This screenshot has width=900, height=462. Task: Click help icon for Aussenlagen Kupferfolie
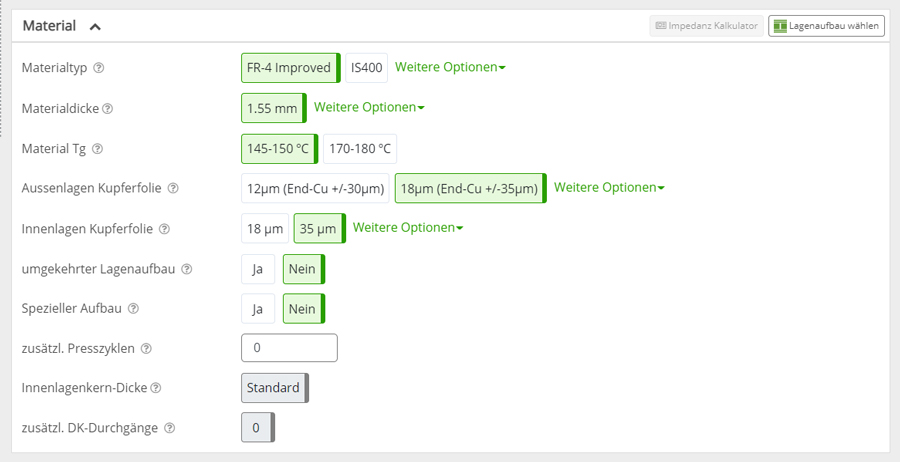(173, 188)
